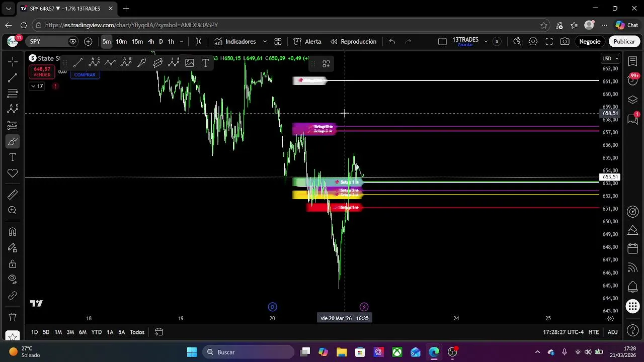The width and height of the screenshot is (644, 362).
Task: Add symbol to compare with plus icon
Action: tap(88, 42)
